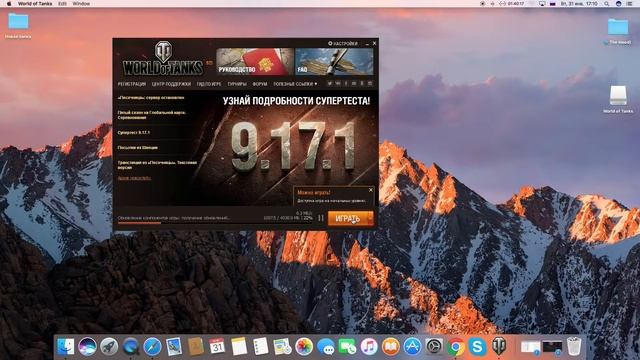Click the last social icon in launcher nav
This screenshot has height=360, width=640.
370,84
